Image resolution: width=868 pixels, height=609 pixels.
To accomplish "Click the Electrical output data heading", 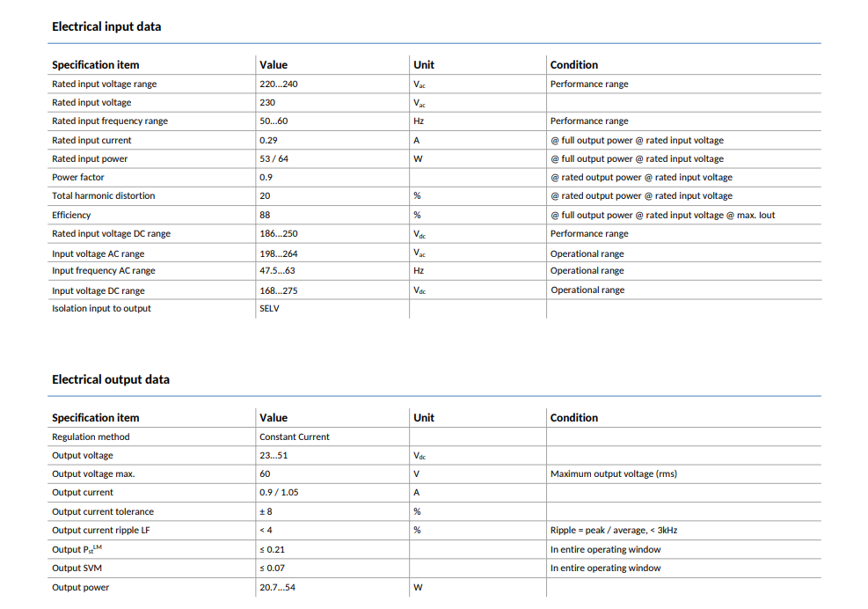I will pyautogui.click(x=111, y=379).
